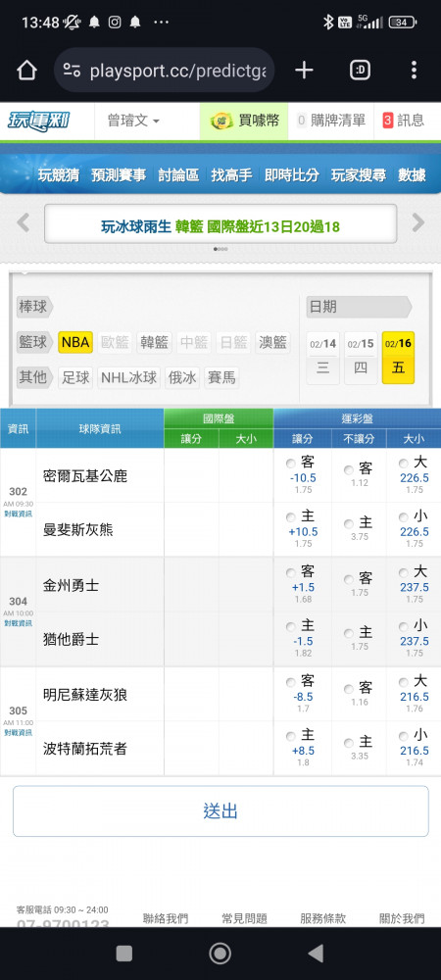
Task: Open 對戰資訊 for game 304
Action: click(x=18, y=623)
